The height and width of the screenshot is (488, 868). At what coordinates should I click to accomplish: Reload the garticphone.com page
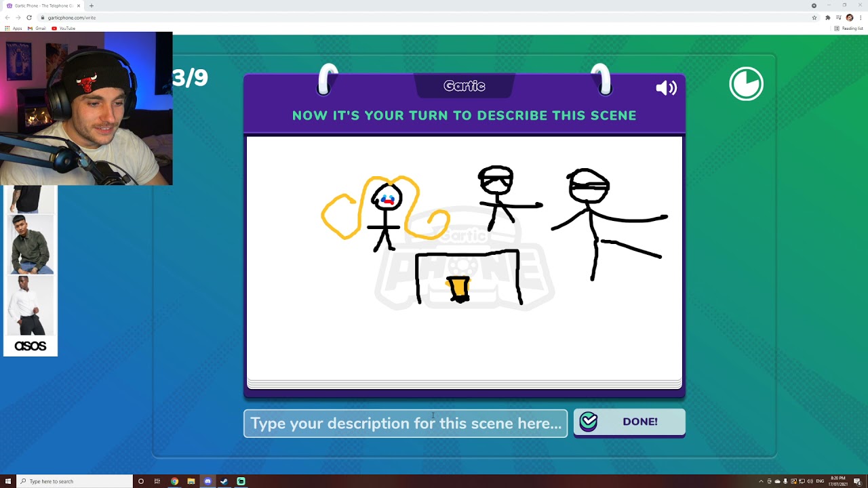coord(29,18)
